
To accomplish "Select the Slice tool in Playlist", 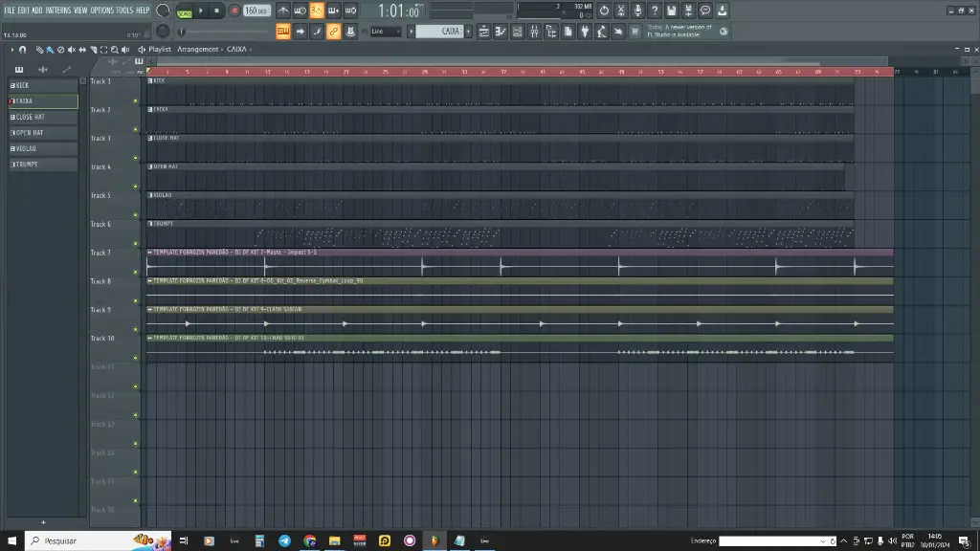I will (x=93, y=50).
